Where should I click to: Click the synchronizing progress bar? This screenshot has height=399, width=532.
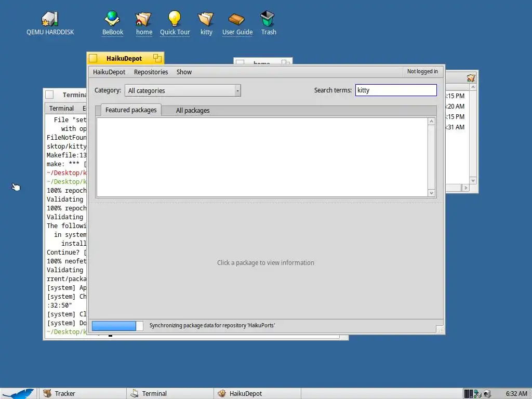pos(117,326)
